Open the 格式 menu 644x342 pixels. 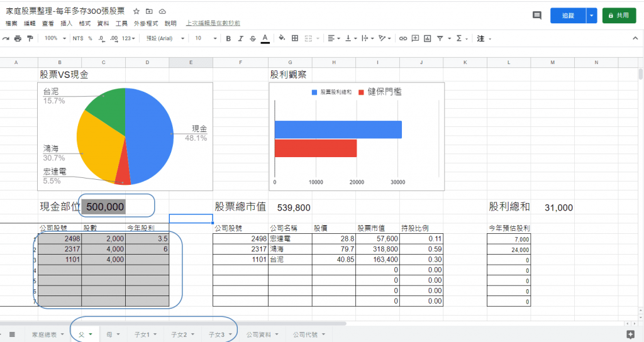(84, 23)
